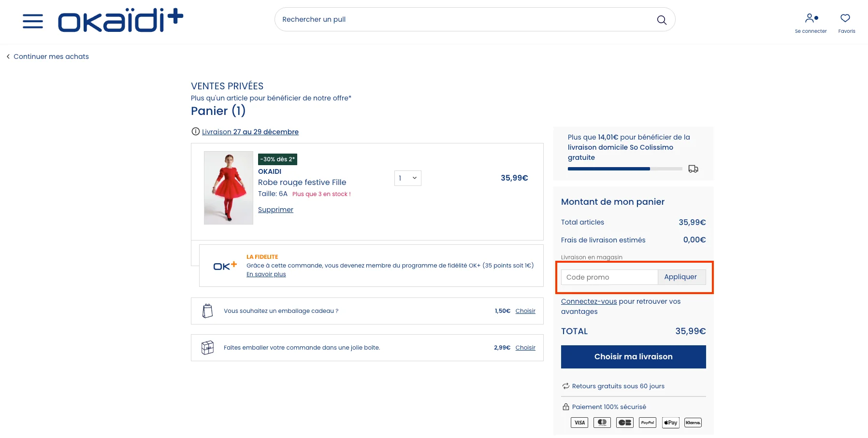Click the info icon beside Livraison dates
The width and height of the screenshot is (868, 438).
click(x=195, y=131)
